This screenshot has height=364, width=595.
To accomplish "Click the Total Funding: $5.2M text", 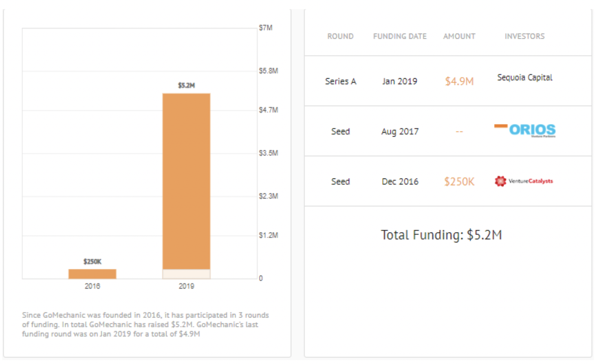I will [x=441, y=235].
